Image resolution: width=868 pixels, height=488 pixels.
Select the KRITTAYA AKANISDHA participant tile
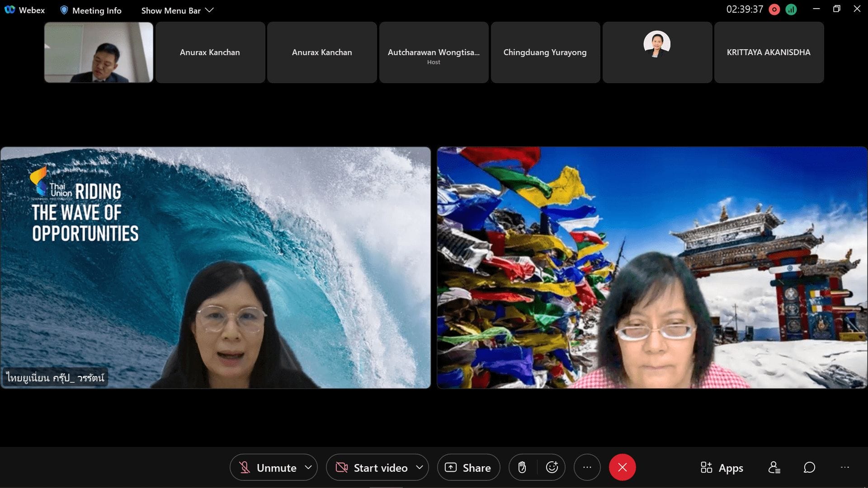pyautogui.click(x=769, y=52)
